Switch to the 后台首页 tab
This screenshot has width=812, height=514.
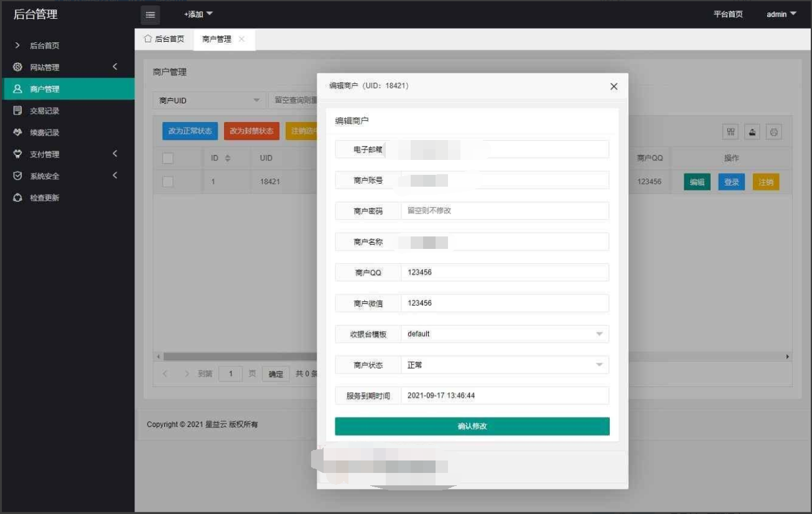pyautogui.click(x=163, y=39)
